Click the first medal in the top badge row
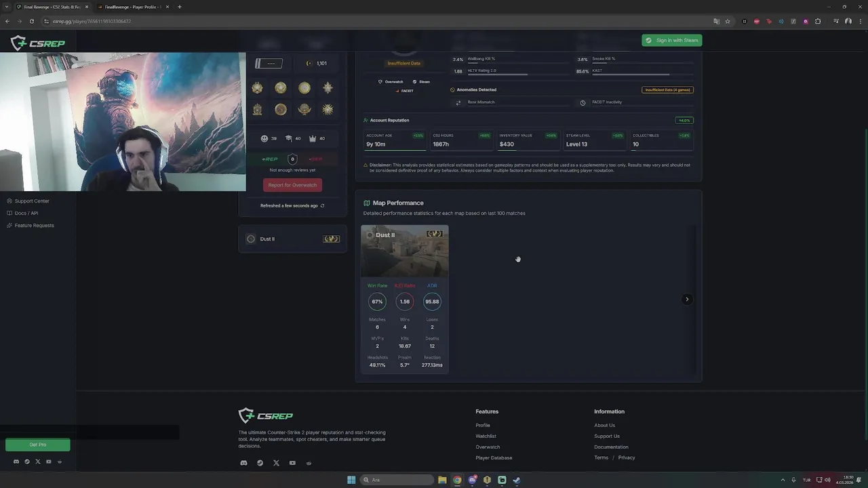The image size is (868, 488). 257,87
